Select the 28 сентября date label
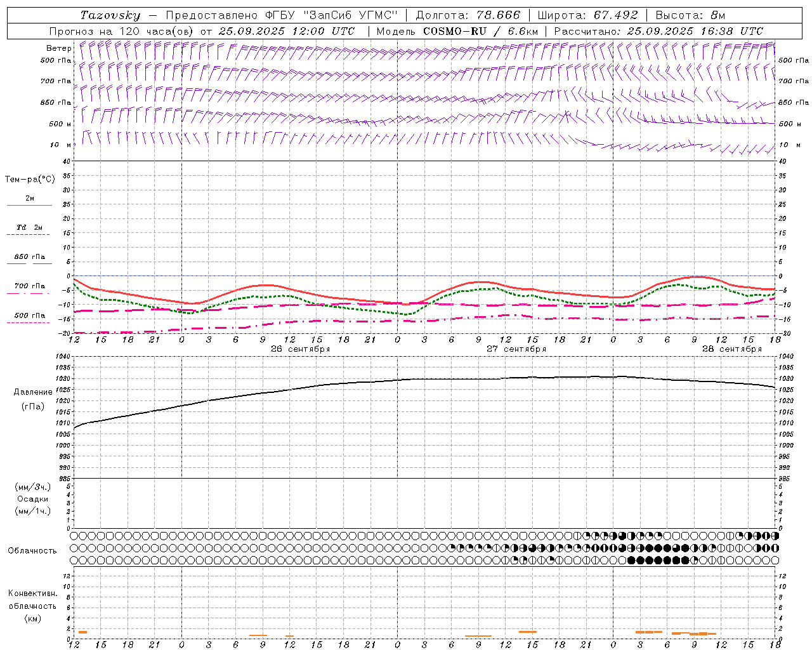This screenshot has height=650, width=812. pos(731,349)
